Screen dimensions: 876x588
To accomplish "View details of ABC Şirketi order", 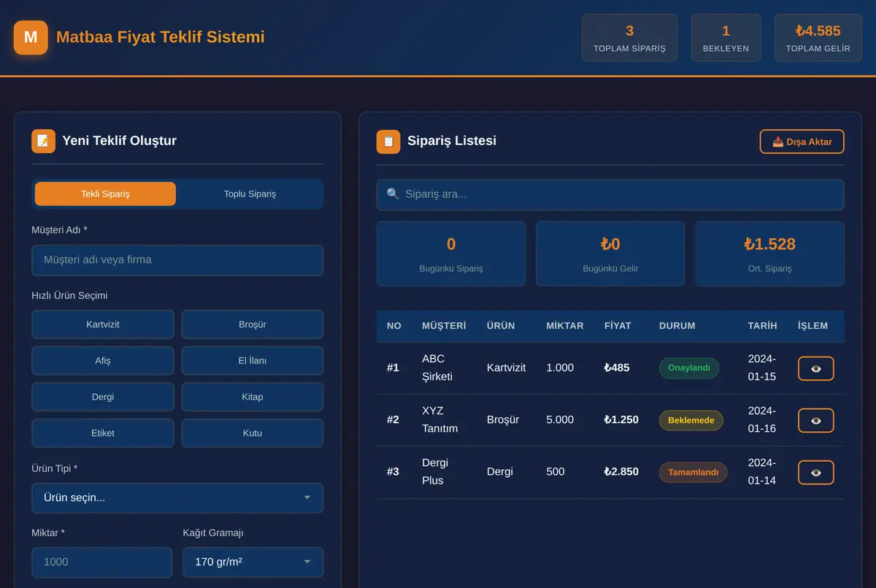I will tap(815, 368).
